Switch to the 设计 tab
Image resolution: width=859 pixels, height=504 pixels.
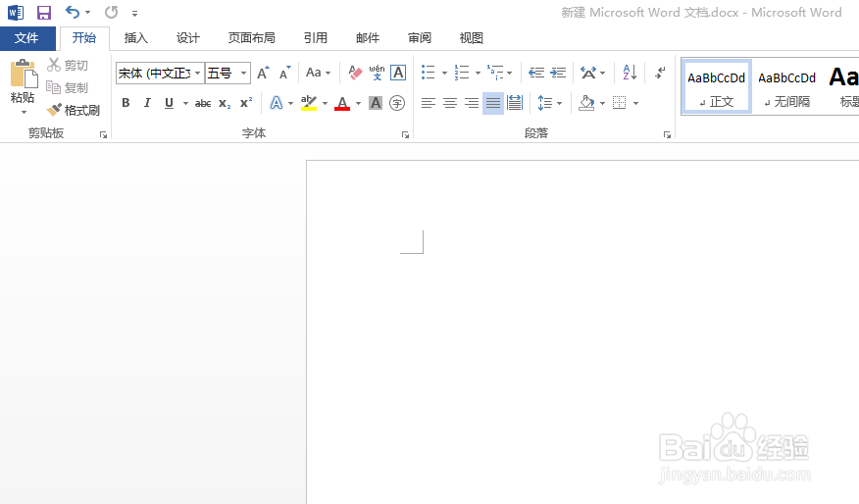[188, 38]
